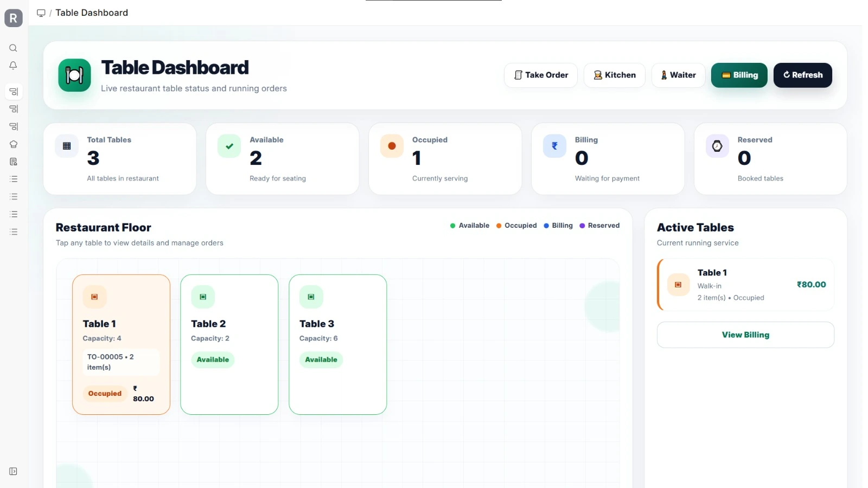Viewport: 868px width, 488px height.
Task: Click the Active Tables heading
Action: [695, 228]
